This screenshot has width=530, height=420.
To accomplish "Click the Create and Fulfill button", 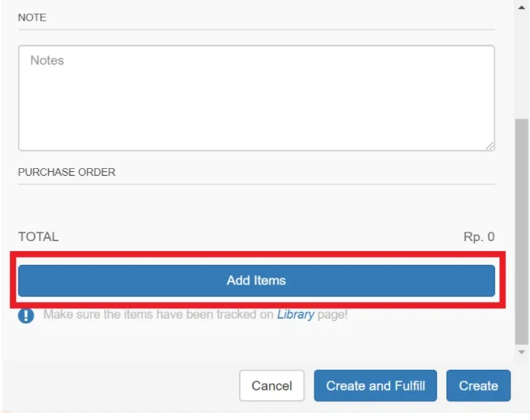I will (375, 386).
